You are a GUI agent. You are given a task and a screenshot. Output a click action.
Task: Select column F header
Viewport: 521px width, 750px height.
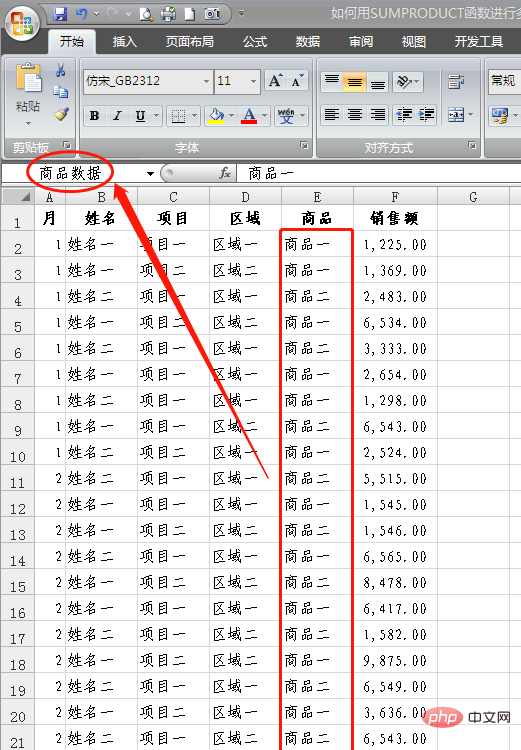(395, 197)
